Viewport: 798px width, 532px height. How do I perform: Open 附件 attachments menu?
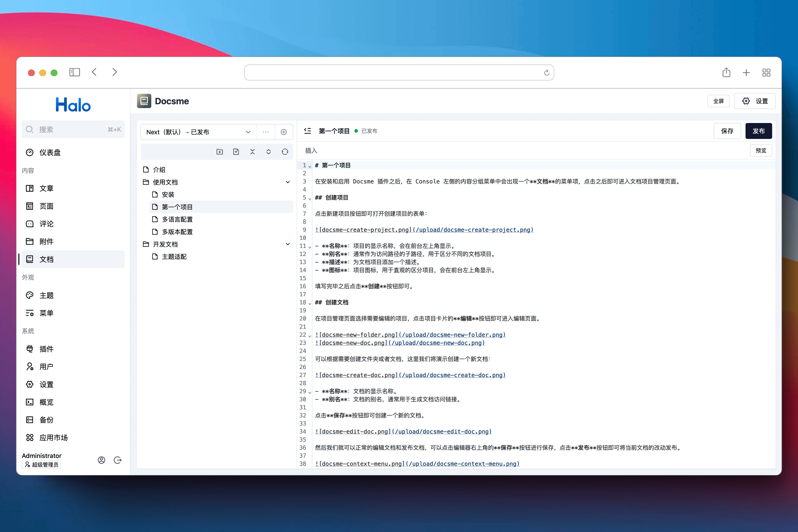click(x=73, y=241)
